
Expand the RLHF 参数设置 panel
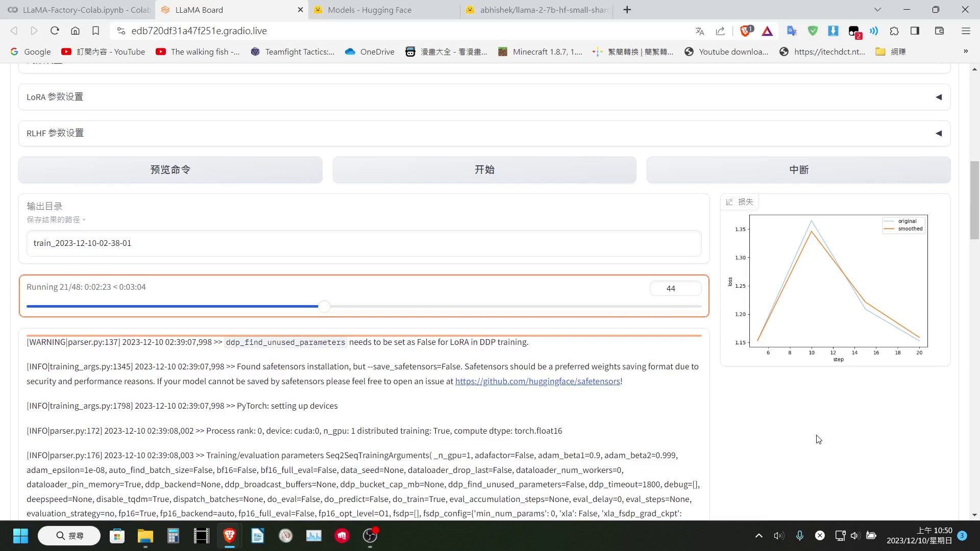point(939,133)
